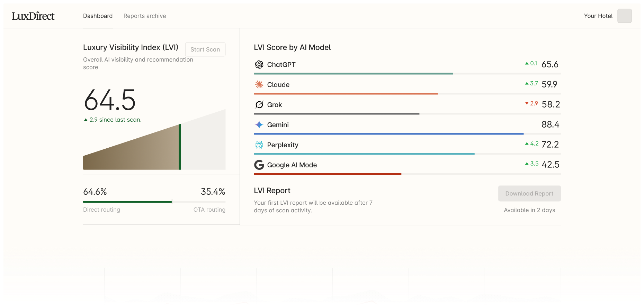Click the Perplexity label
This screenshot has width=644, height=305.
(283, 145)
